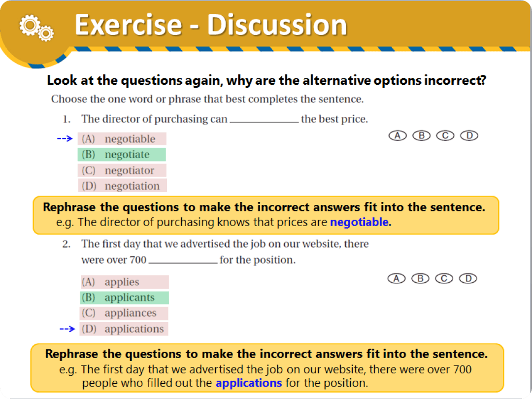Image resolution: width=532 pixels, height=399 pixels.
Task: Mark bubble D for question 2
Action: point(468,278)
